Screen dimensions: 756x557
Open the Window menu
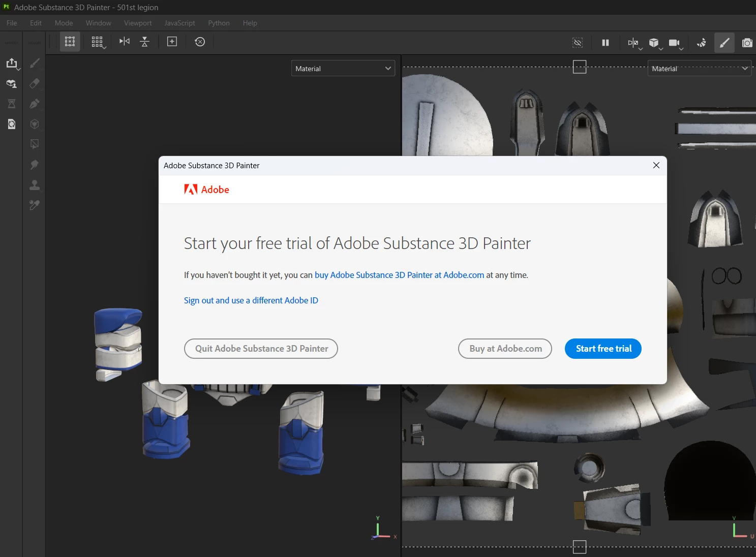pos(98,23)
